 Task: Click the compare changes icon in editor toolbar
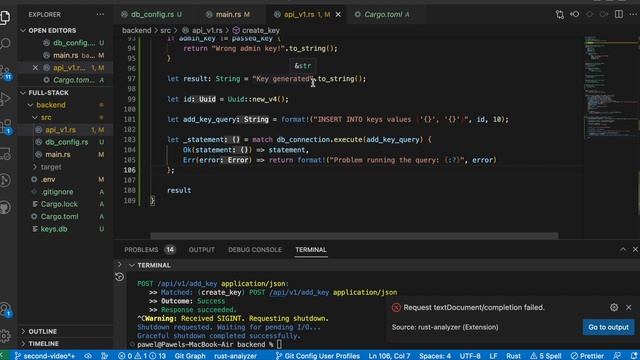coord(560,14)
